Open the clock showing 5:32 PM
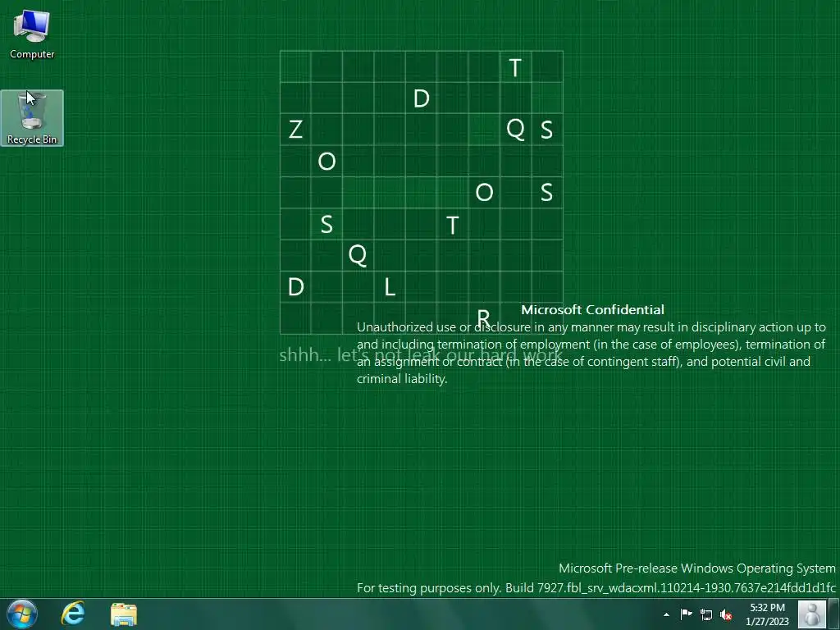This screenshot has height=630, width=840. click(767, 614)
